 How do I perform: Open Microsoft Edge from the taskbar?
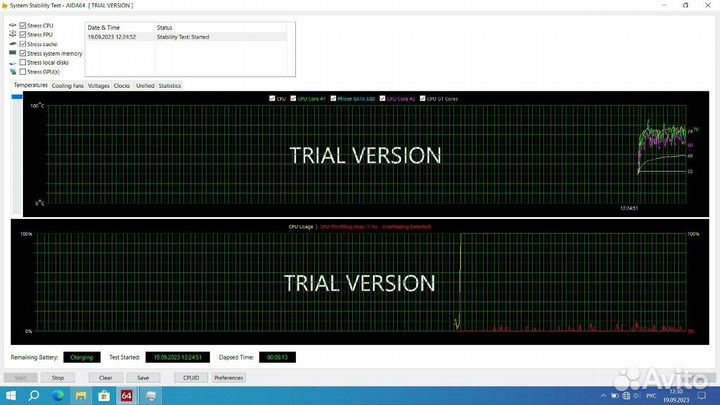coord(57,396)
